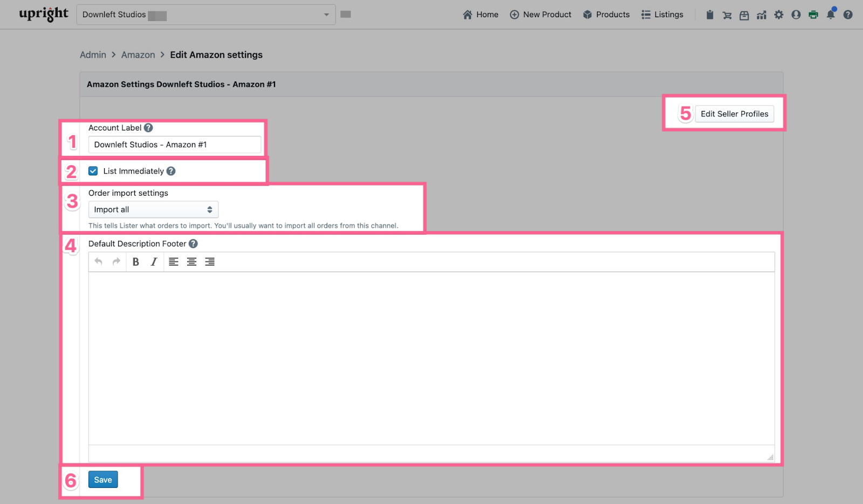Click the inventory box icon
863x504 pixels.
point(744,15)
